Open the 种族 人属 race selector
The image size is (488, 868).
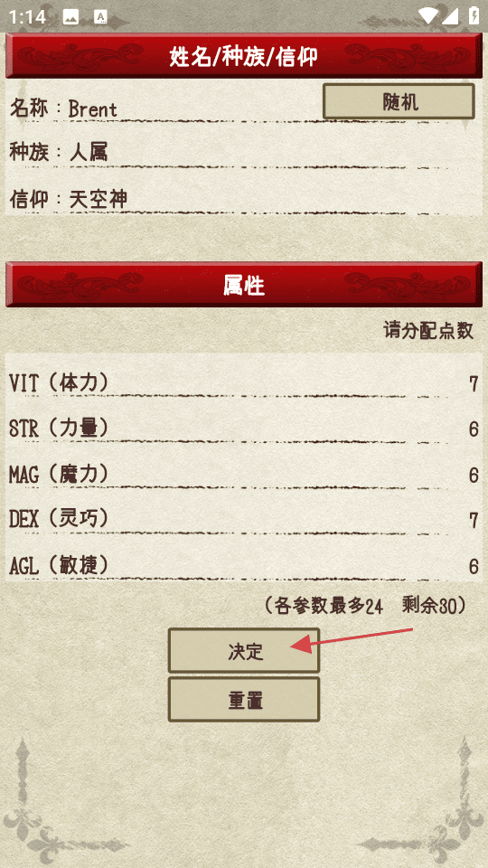click(x=244, y=152)
